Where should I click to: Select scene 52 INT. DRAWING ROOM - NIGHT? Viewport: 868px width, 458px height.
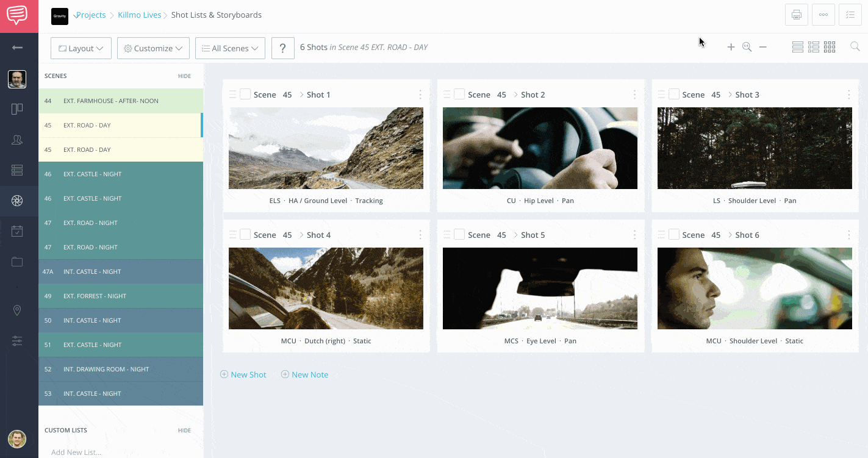121,369
